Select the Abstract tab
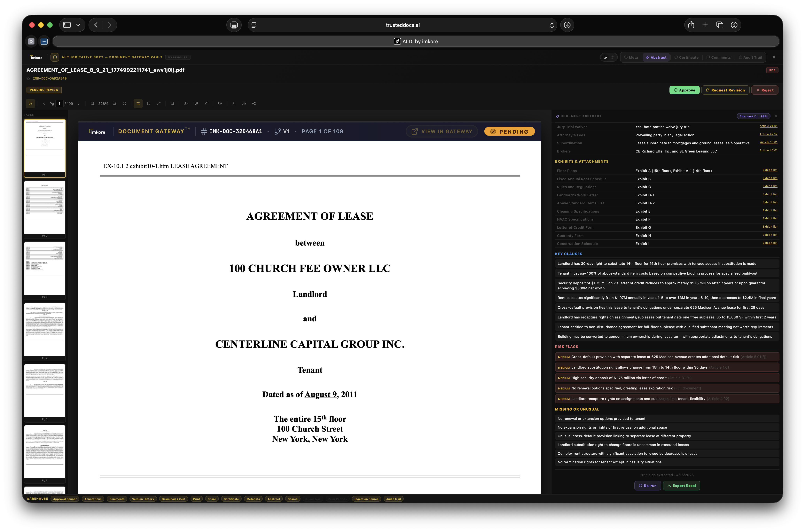The width and height of the screenshot is (805, 532). click(x=656, y=57)
